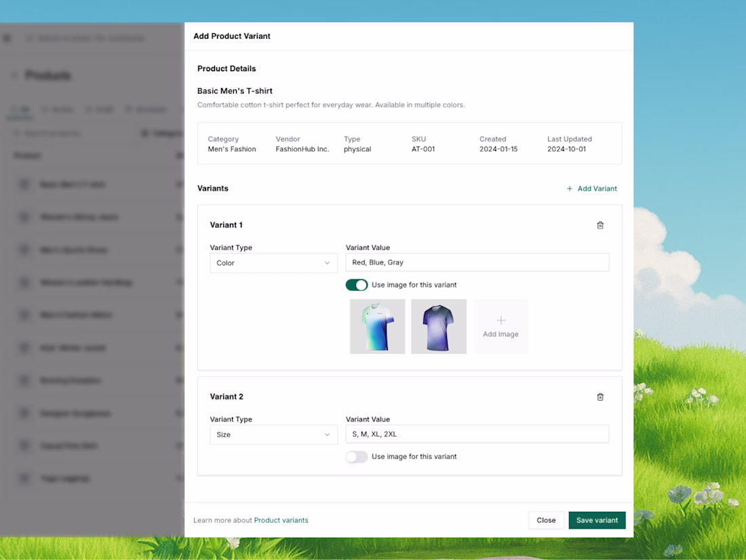The height and width of the screenshot is (560, 746).
Task: Click the Red, Blue, Gray value field
Action: [477, 262]
